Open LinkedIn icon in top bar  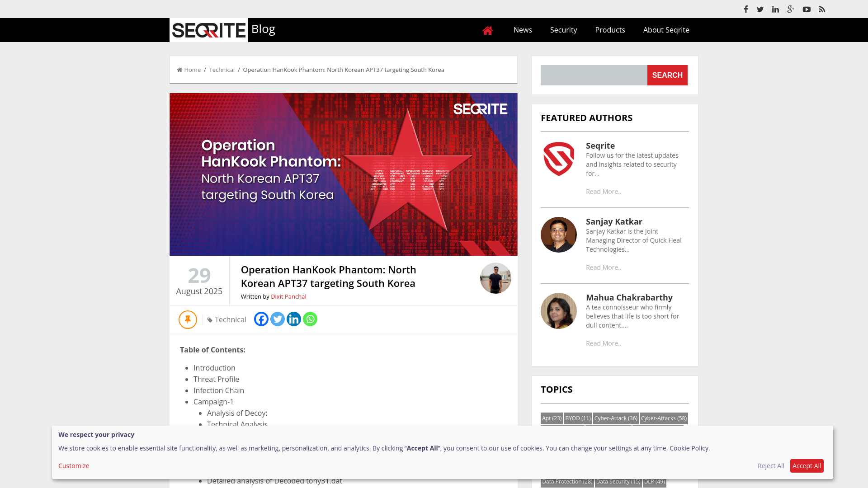coord(775,9)
